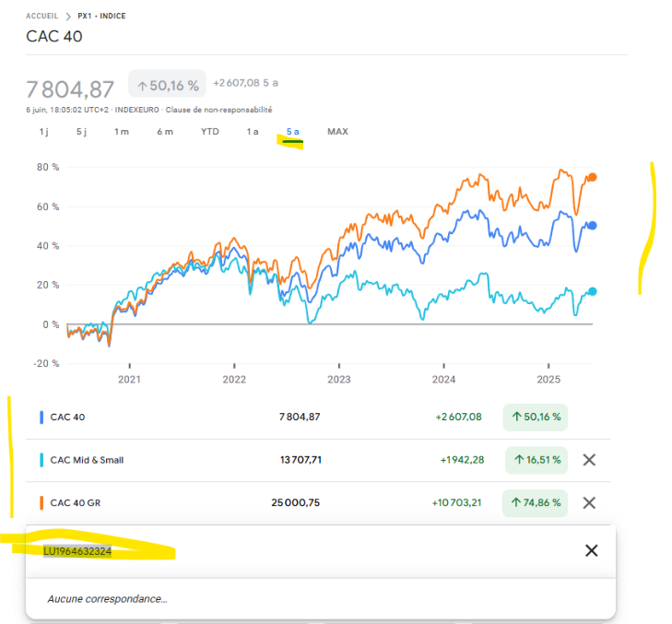This screenshot has height=624, width=672.
Task: Click the up arrow in 50,16 % badge header
Action: click(x=142, y=86)
